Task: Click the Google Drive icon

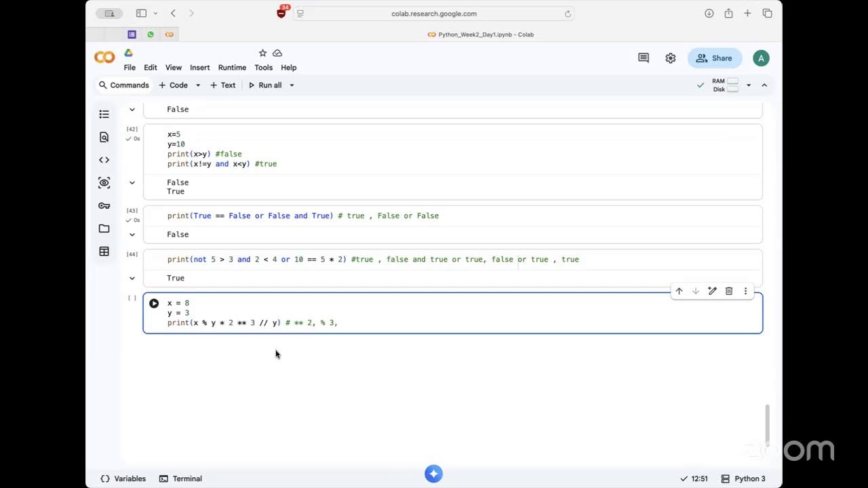Action: tap(128, 53)
